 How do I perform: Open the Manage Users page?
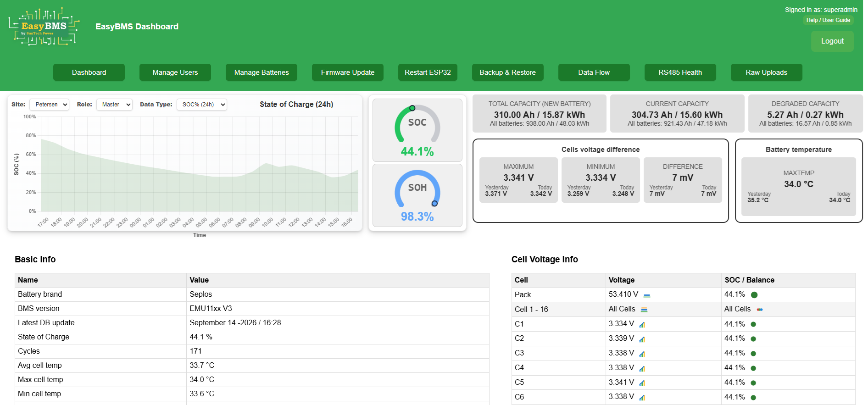point(175,72)
